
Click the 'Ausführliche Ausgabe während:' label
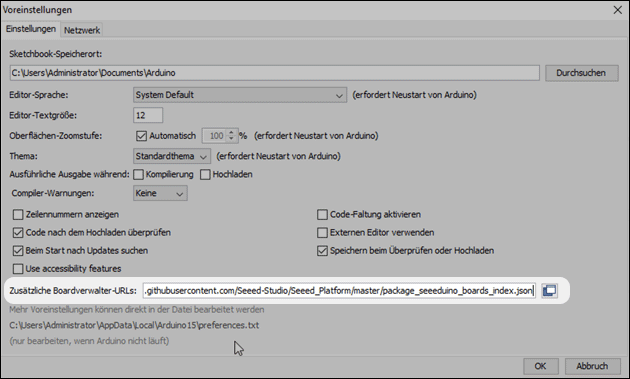[x=69, y=174]
